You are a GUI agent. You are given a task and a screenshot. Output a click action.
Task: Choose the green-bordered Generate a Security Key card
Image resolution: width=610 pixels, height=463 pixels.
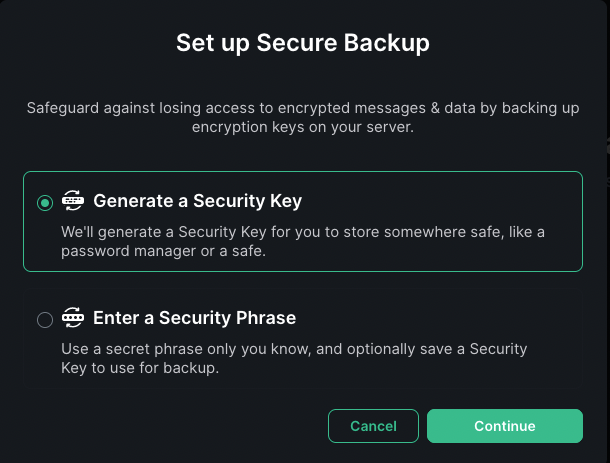pos(303,221)
